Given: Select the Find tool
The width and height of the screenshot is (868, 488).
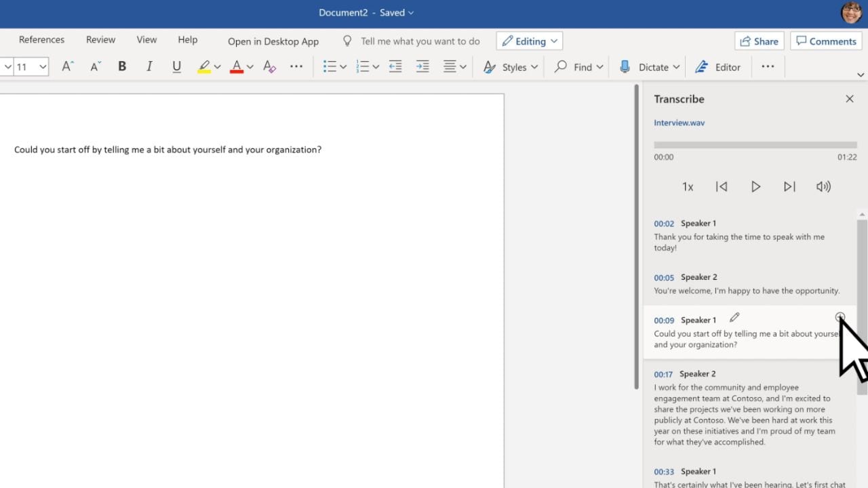Looking at the screenshot, I should [x=577, y=66].
